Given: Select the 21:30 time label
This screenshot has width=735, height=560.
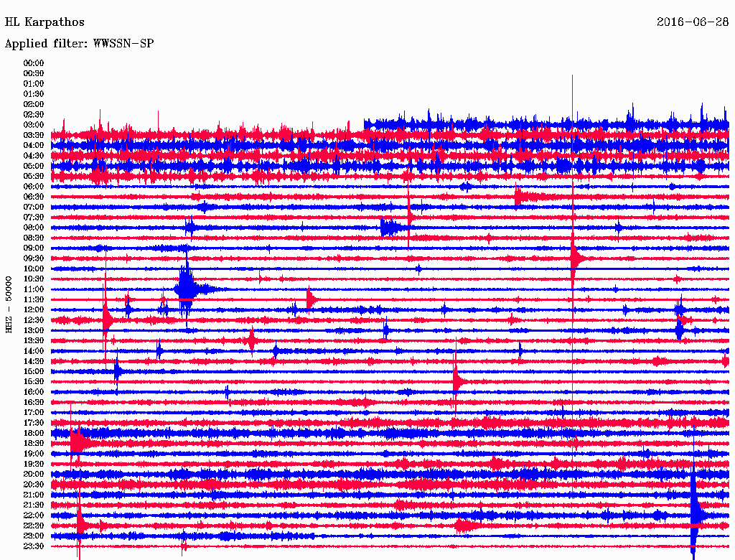Looking at the screenshot, I should click(33, 505).
